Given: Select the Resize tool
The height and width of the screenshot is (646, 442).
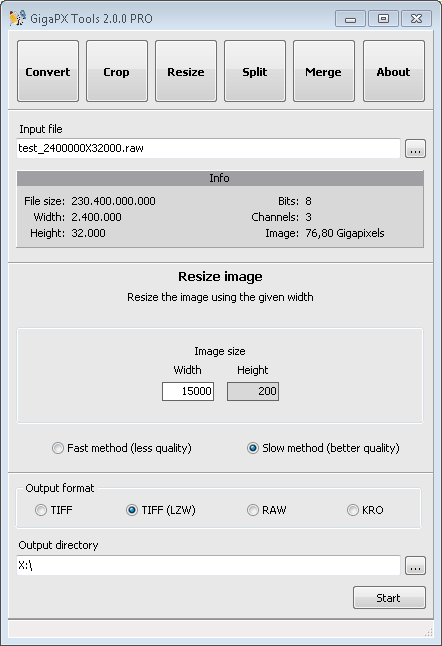Looking at the screenshot, I should [186, 71].
